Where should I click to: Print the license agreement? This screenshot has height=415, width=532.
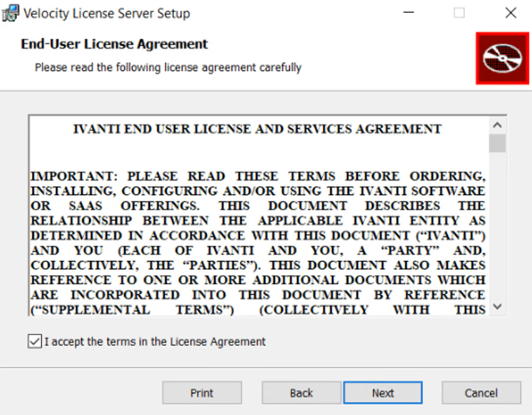tap(201, 392)
